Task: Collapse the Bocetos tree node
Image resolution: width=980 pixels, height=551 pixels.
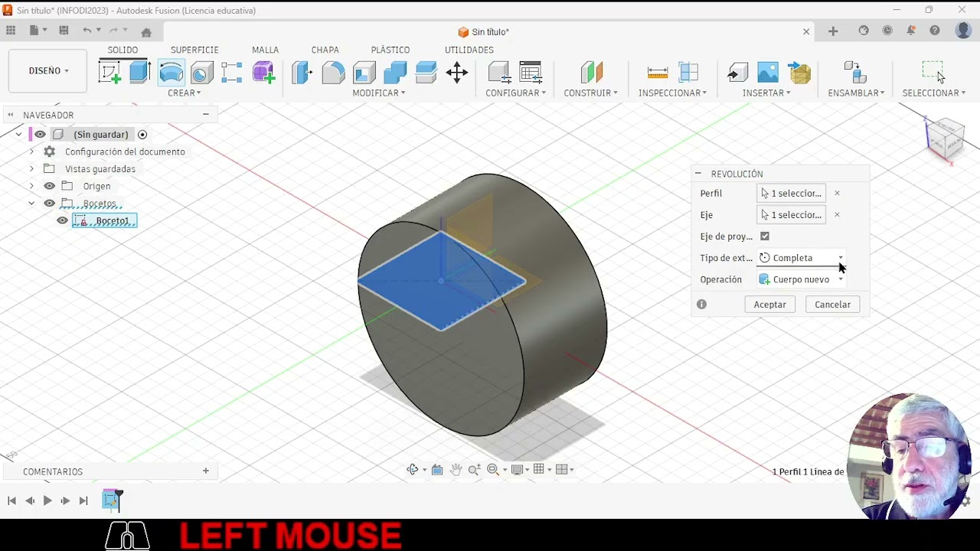Action: (x=31, y=204)
